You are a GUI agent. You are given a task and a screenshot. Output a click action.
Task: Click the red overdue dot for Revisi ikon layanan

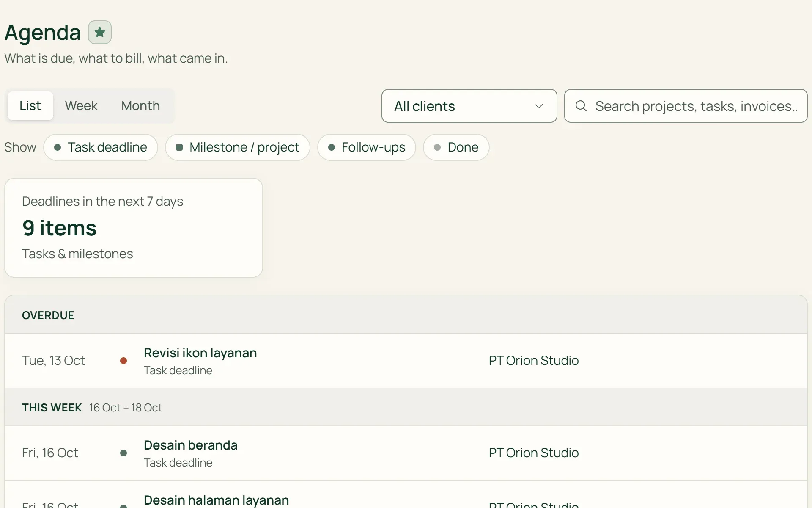click(x=123, y=361)
